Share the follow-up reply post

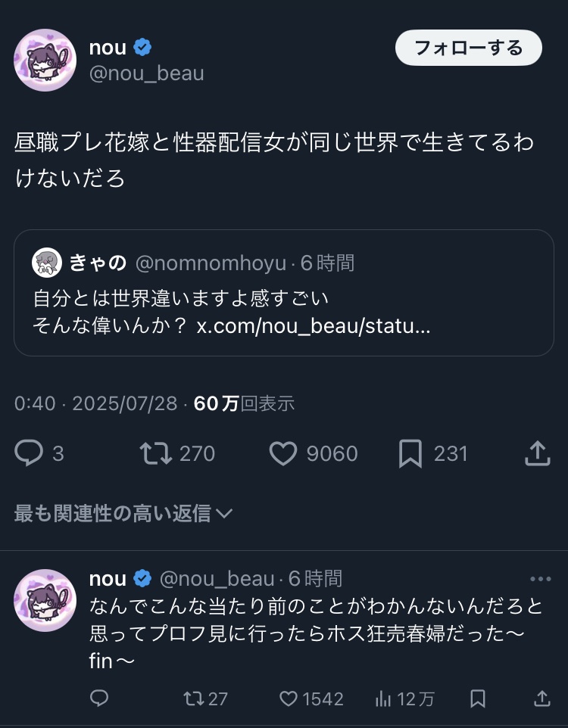point(541,698)
